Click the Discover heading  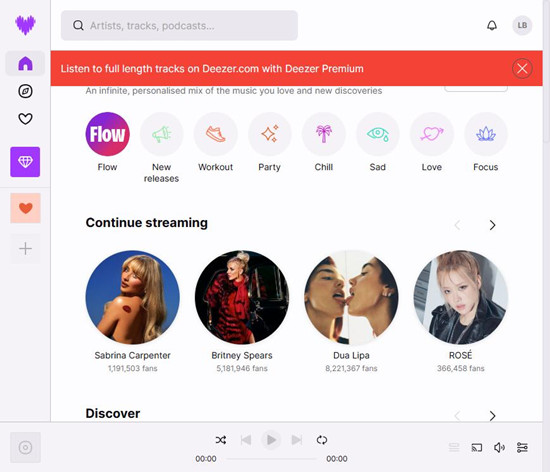click(113, 413)
